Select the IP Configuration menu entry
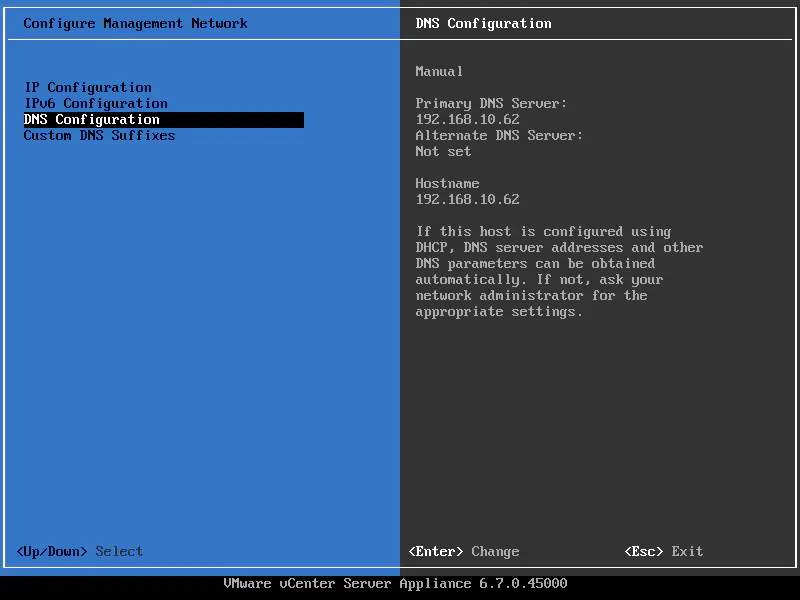Screen dimensions: 800x600 88,87
